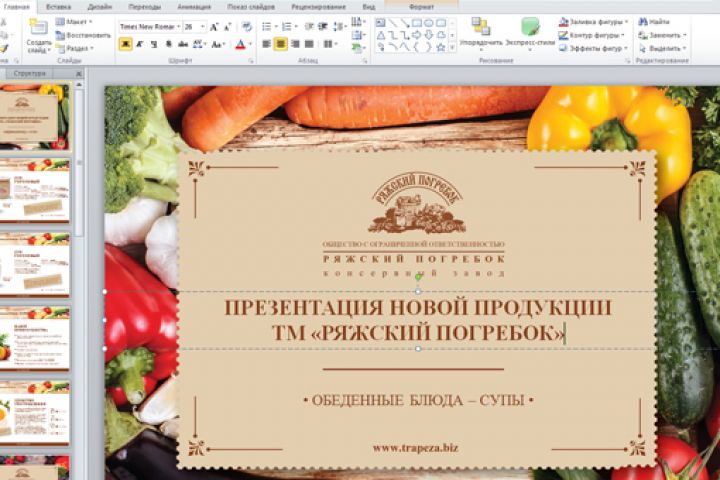Open character spacing dropdown
This screenshot has width=720, height=480.
(x=199, y=44)
